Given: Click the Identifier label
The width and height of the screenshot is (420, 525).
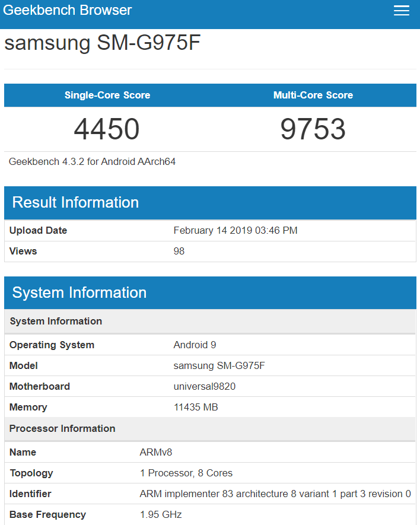Looking at the screenshot, I should (x=30, y=494).
